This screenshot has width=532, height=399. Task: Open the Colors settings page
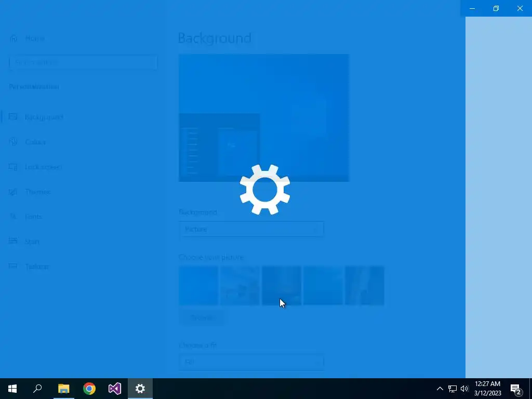pos(27,142)
